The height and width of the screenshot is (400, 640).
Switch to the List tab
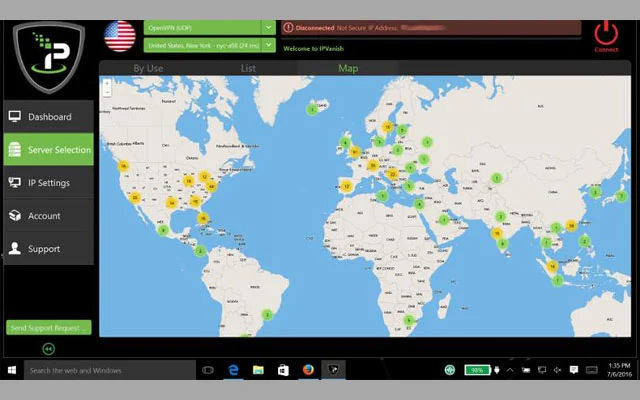coord(248,68)
